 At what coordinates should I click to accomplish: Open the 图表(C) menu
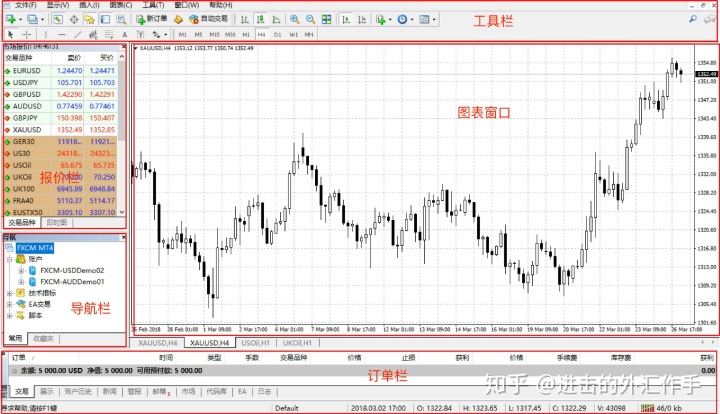click(121, 5)
